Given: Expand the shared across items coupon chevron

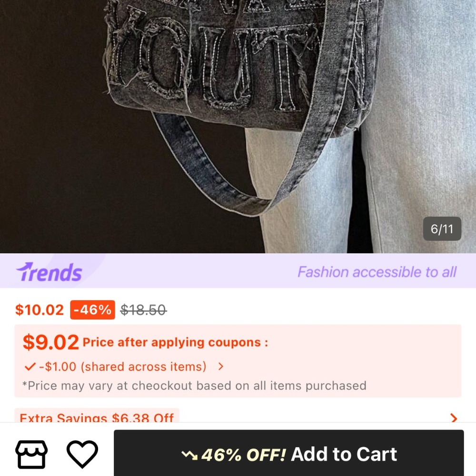Looking at the screenshot, I should click(x=221, y=367).
